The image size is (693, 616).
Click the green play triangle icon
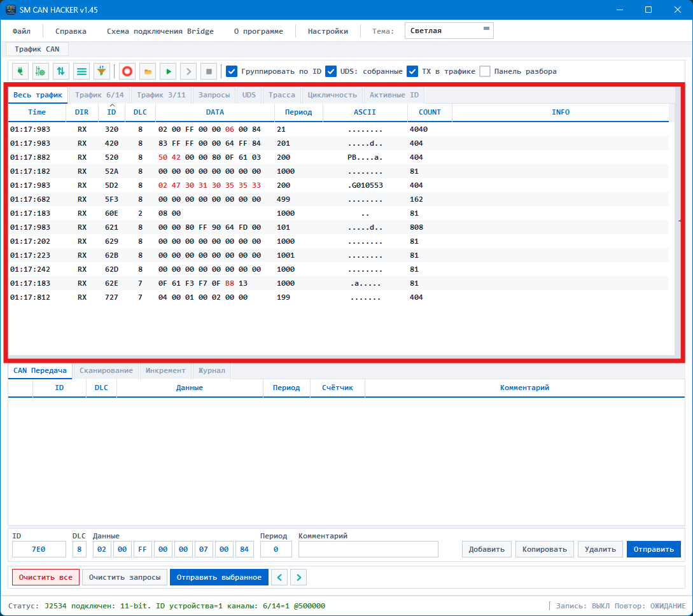click(169, 71)
